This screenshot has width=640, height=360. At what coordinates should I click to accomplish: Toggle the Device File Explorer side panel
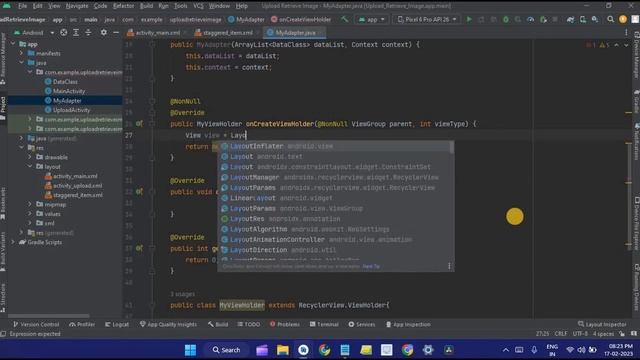coord(636,222)
